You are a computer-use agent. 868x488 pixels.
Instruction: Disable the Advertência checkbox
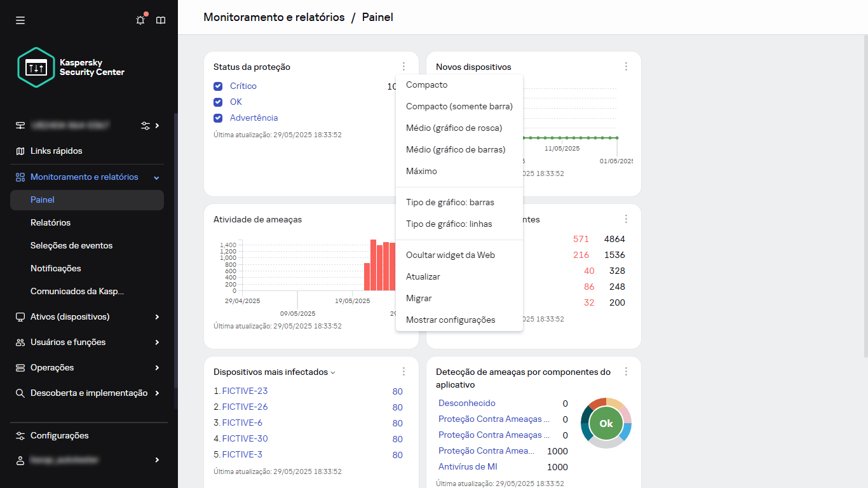[x=218, y=118]
